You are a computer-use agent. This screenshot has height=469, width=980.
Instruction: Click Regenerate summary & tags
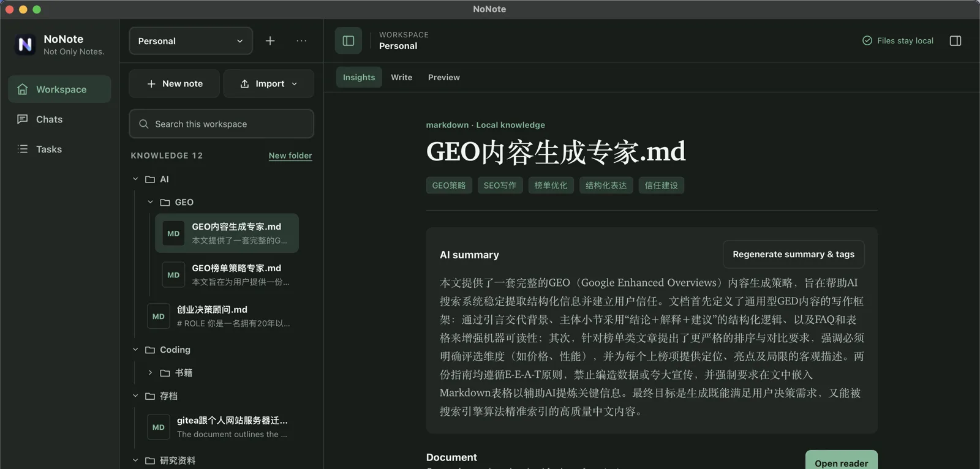(x=794, y=254)
